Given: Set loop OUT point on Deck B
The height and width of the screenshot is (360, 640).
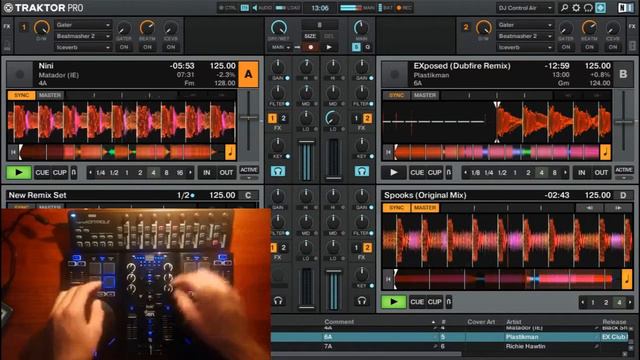Looking at the screenshot, I should click(x=601, y=173).
